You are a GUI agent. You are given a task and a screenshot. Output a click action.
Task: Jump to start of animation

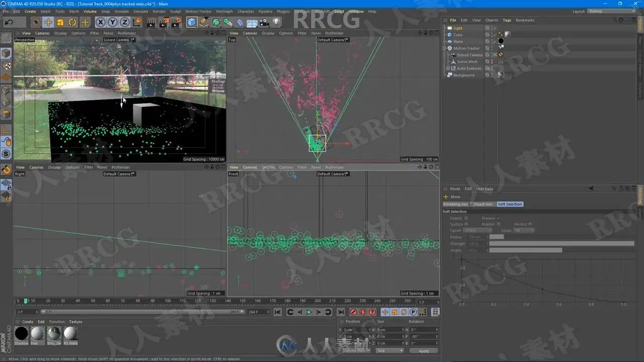277,312
